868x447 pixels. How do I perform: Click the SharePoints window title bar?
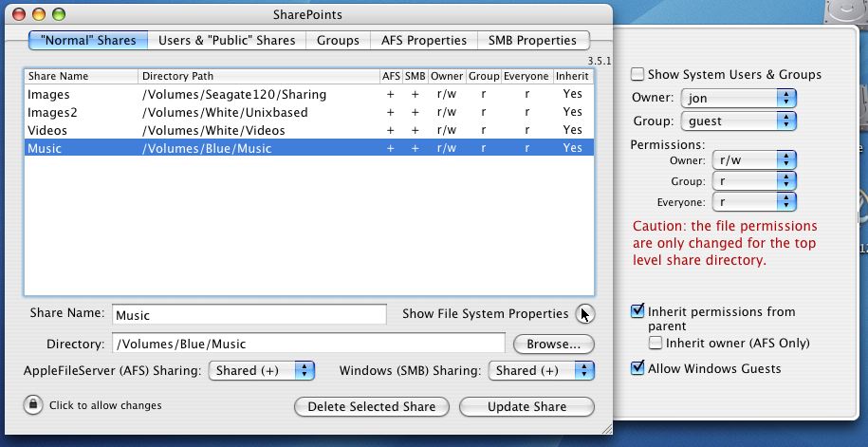coord(307,14)
